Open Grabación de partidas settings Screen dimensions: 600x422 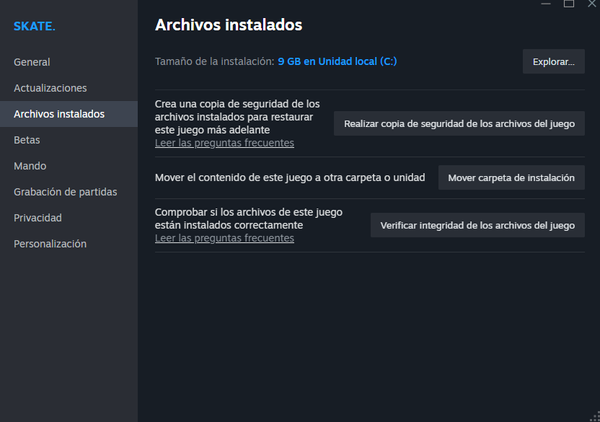pos(65,192)
